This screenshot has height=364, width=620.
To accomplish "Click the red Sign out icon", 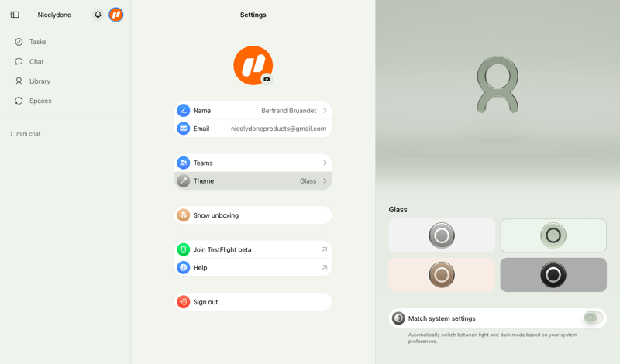I will pyautogui.click(x=183, y=302).
